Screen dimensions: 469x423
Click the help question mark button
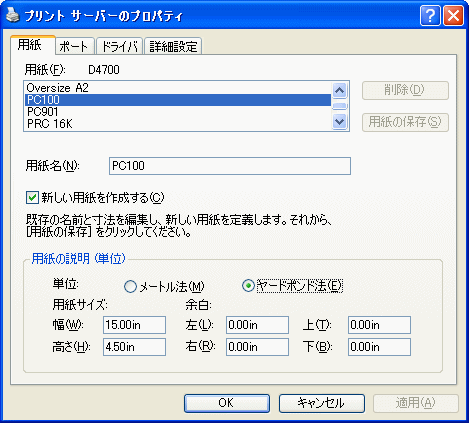click(430, 15)
